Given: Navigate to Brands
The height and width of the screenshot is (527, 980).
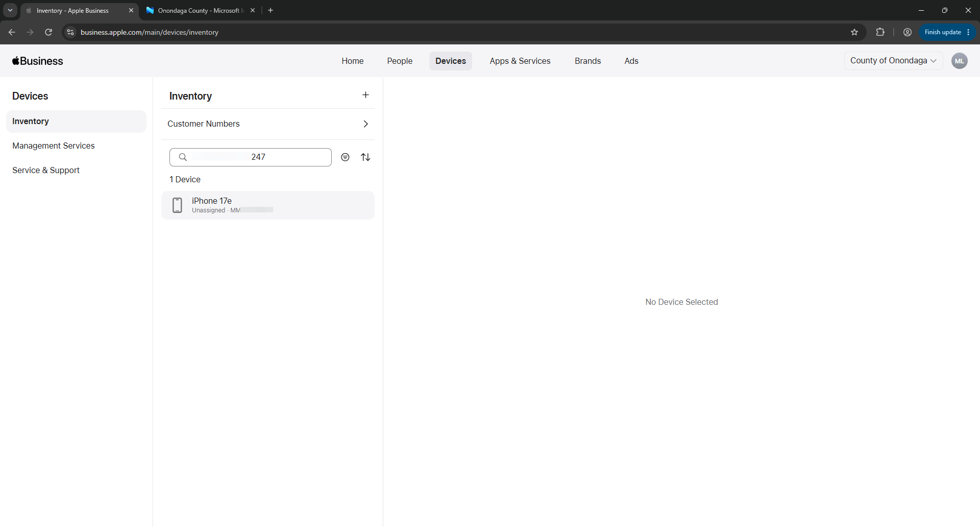Looking at the screenshot, I should pos(588,61).
